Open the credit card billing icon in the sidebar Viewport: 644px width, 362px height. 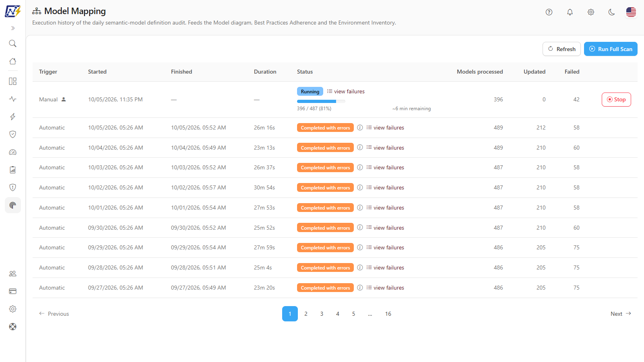pos(13,291)
